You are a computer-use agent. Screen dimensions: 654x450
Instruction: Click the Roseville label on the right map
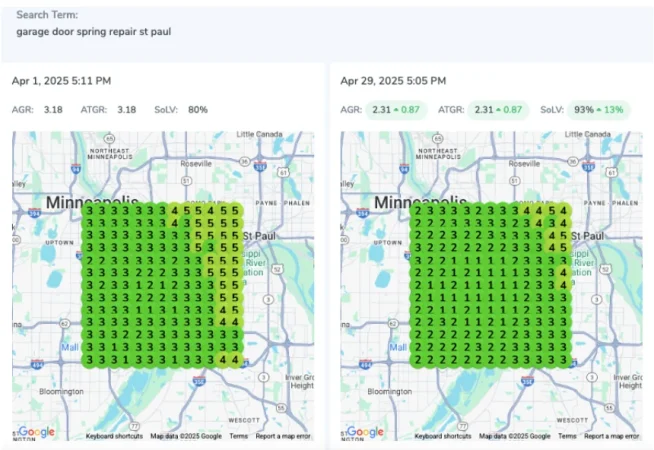tap(524, 158)
